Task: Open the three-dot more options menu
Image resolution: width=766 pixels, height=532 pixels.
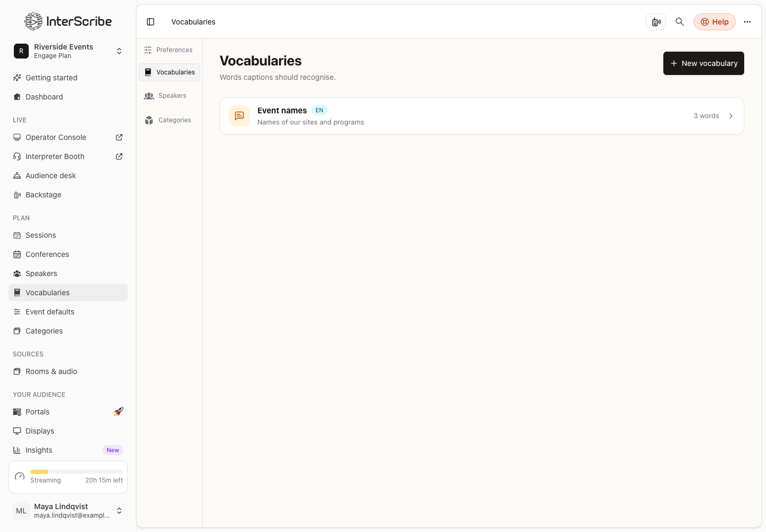Action: (747, 22)
